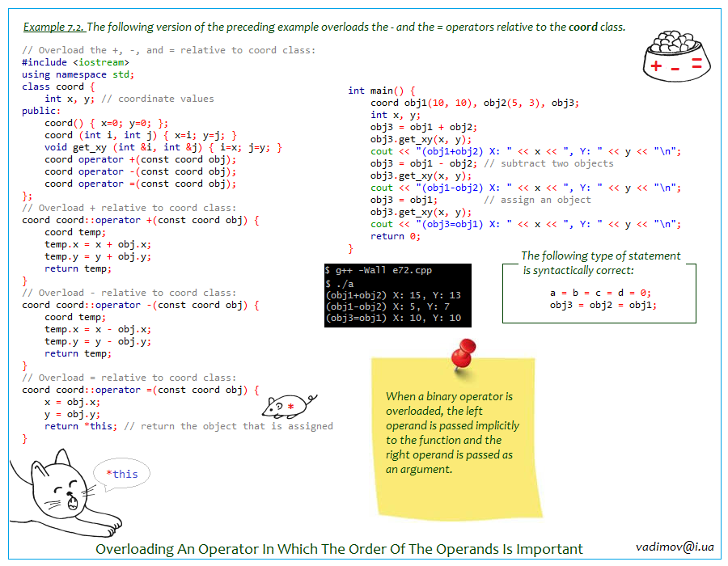Click the "coord operator +(const coord obj);" declaration

pos(140,159)
